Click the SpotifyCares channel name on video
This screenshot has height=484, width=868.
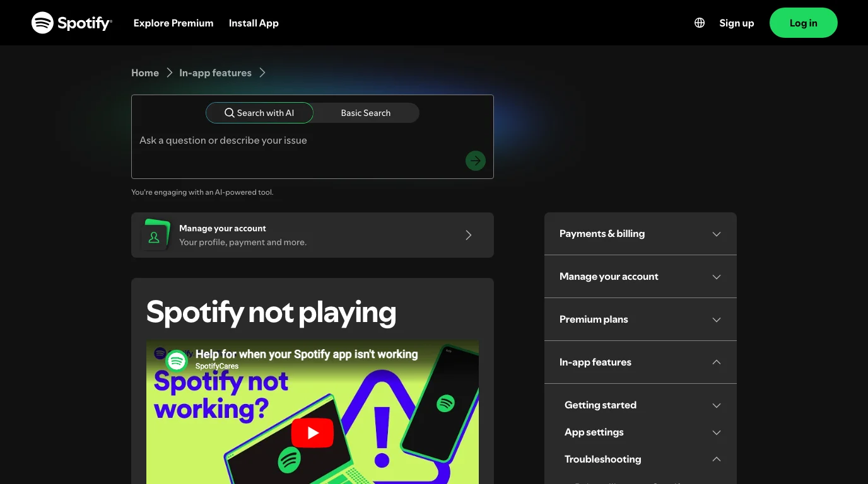point(217,366)
